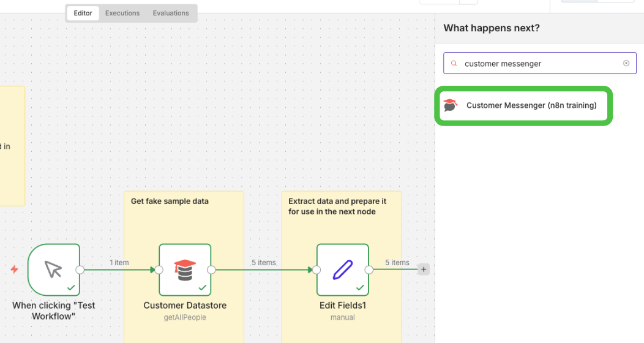Viewport: 644px width, 343px height.
Task: Click the Customer Datastore output connector
Action: tap(211, 269)
